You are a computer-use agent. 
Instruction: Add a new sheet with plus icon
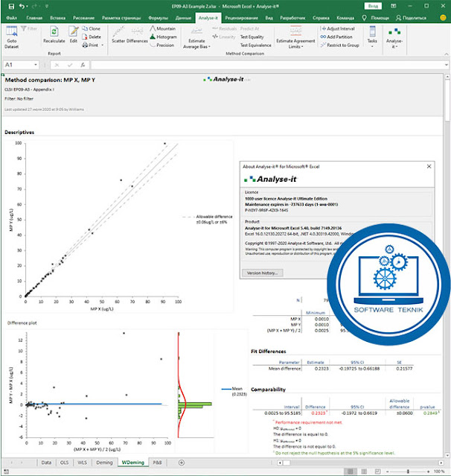click(182, 463)
